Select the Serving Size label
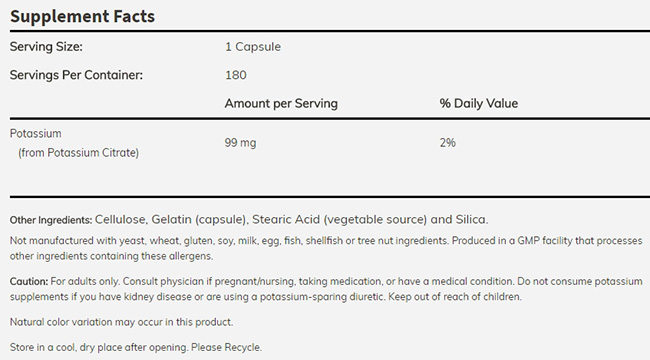Image resolution: width=650 pixels, height=360 pixels. 46,46
